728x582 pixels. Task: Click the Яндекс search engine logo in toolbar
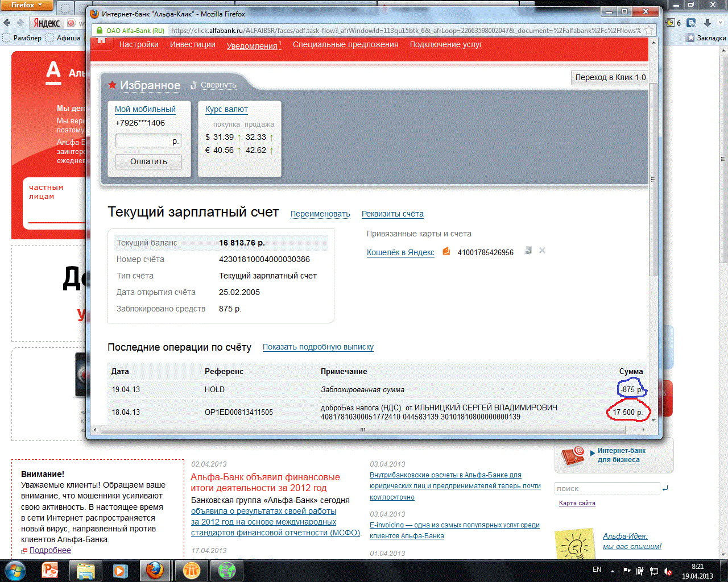tap(46, 23)
